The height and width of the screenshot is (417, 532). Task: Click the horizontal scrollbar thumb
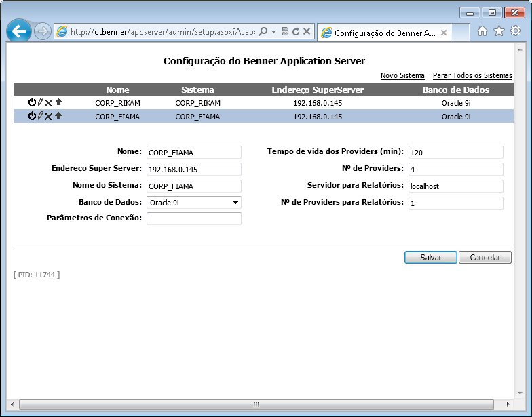coord(256,404)
